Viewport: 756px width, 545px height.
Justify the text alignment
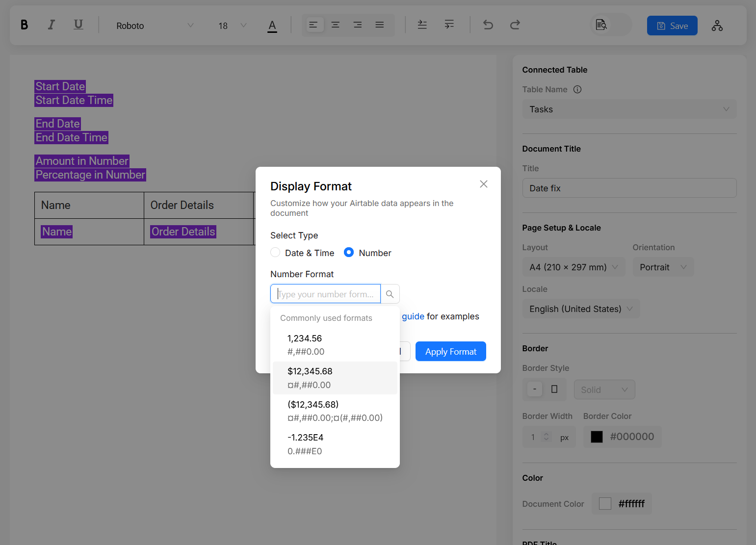(379, 25)
